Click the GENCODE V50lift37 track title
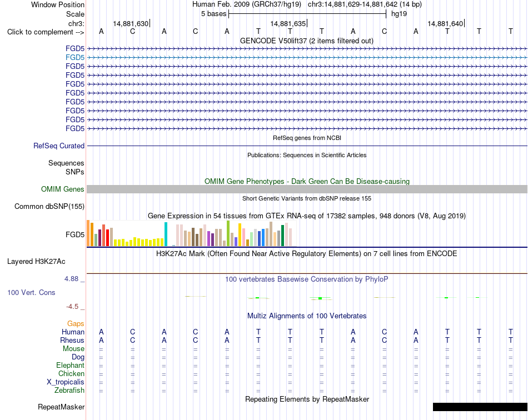 tap(306, 41)
